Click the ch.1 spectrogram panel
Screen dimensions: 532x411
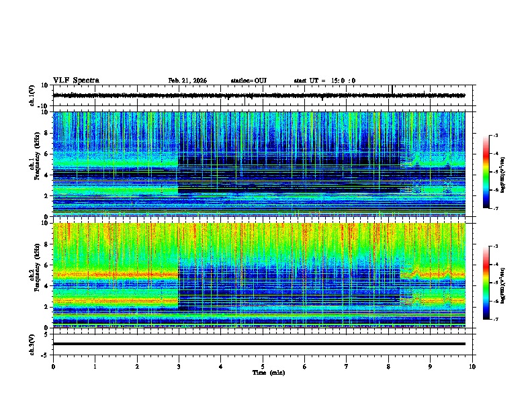[259, 164]
